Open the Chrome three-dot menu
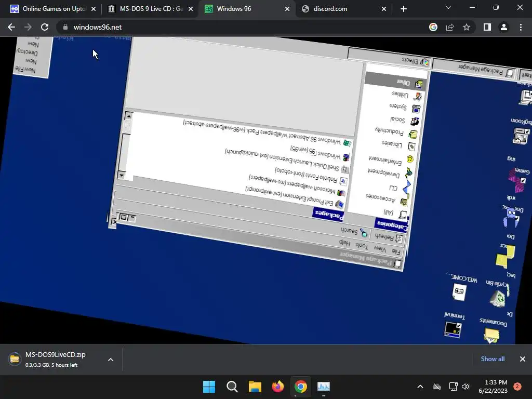Viewport: 532px width, 399px height. (521, 27)
